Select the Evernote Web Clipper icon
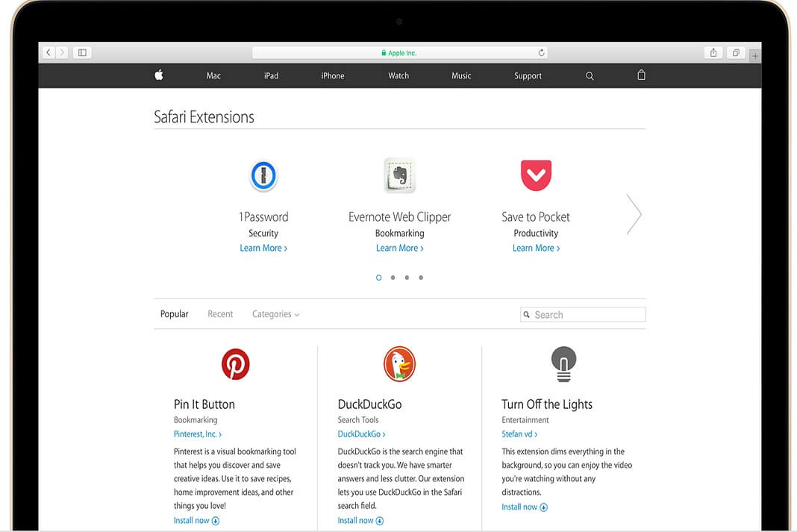Viewport: 797px width, 532px height. (399, 176)
